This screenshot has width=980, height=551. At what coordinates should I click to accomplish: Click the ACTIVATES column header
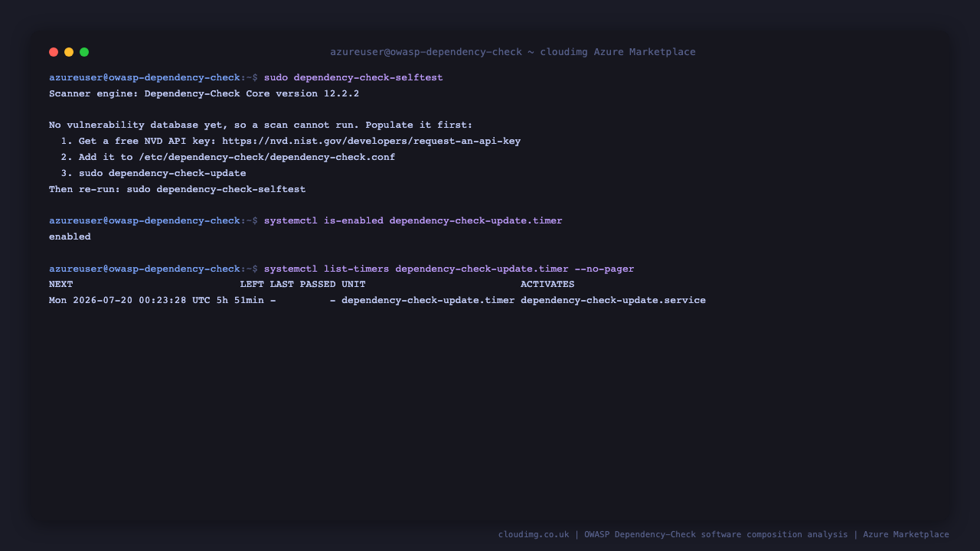pyautogui.click(x=547, y=285)
